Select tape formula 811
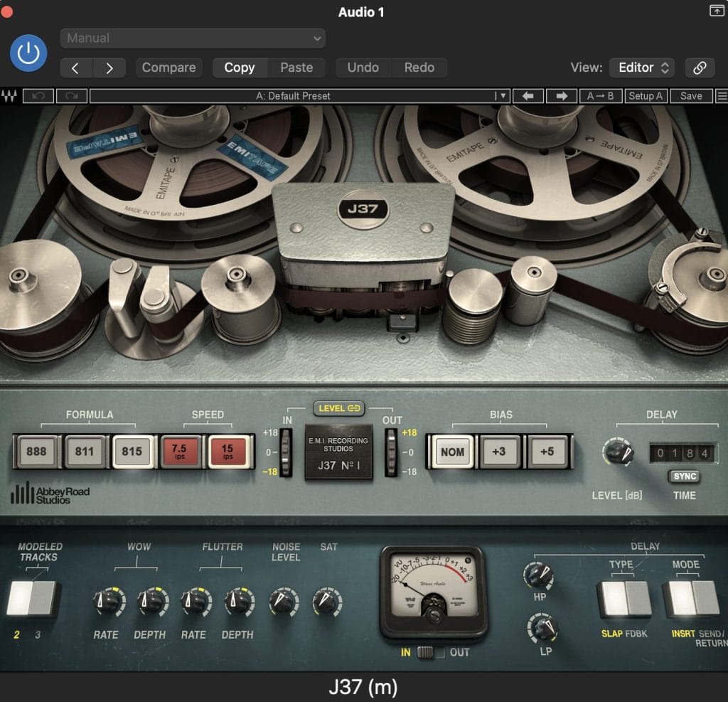The width and height of the screenshot is (728, 702). pos(85,452)
